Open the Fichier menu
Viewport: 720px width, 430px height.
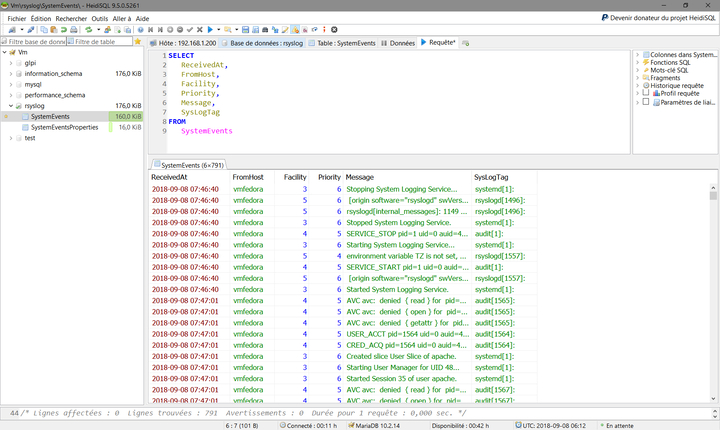click(17, 19)
